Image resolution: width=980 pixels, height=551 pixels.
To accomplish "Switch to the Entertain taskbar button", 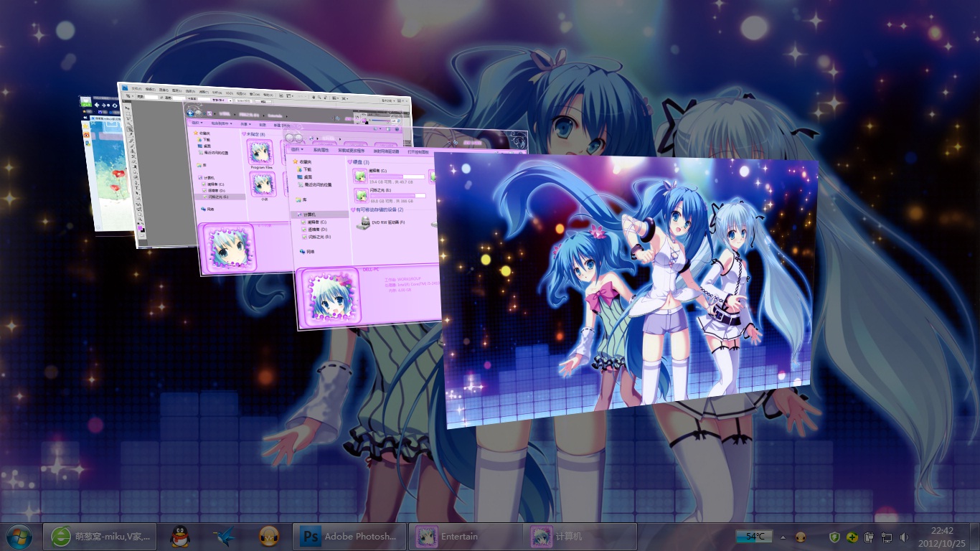I will [465, 536].
